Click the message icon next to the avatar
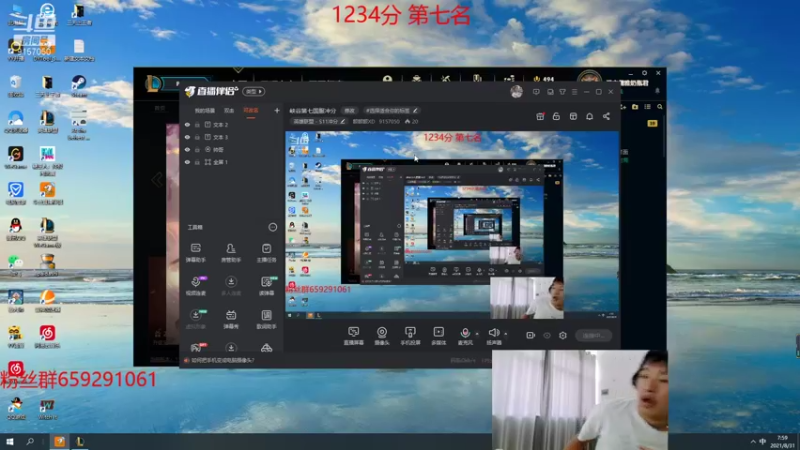Image resolution: width=800 pixels, height=450 pixels. tap(536, 92)
